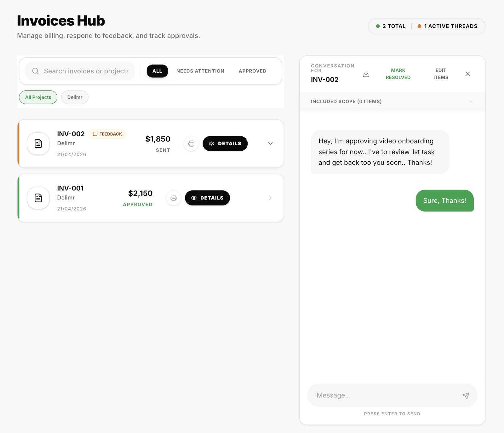The width and height of the screenshot is (504, 433).
Task: Click the search magnifier icon
Action: (36, 71)
